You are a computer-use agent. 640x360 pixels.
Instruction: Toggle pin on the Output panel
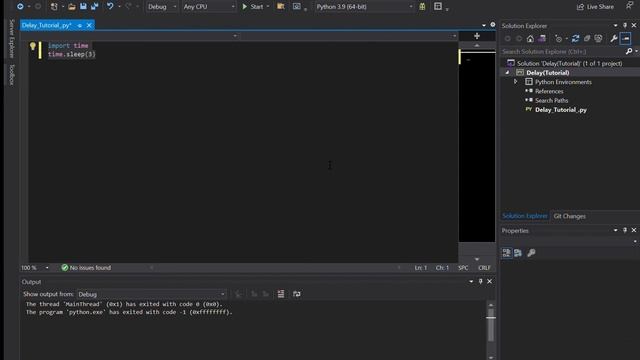tap(480, 281)
